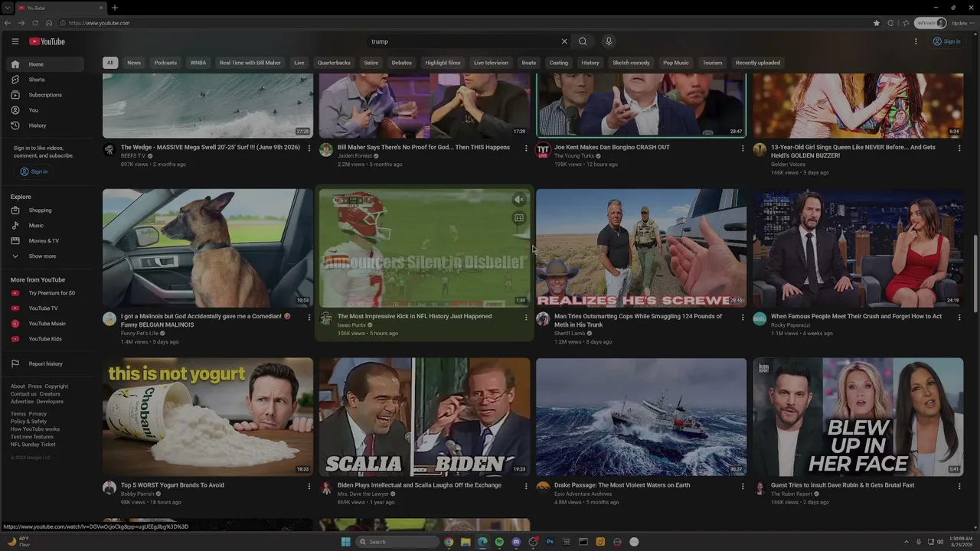Select the Podcasts filter chip

click(165, 63)
